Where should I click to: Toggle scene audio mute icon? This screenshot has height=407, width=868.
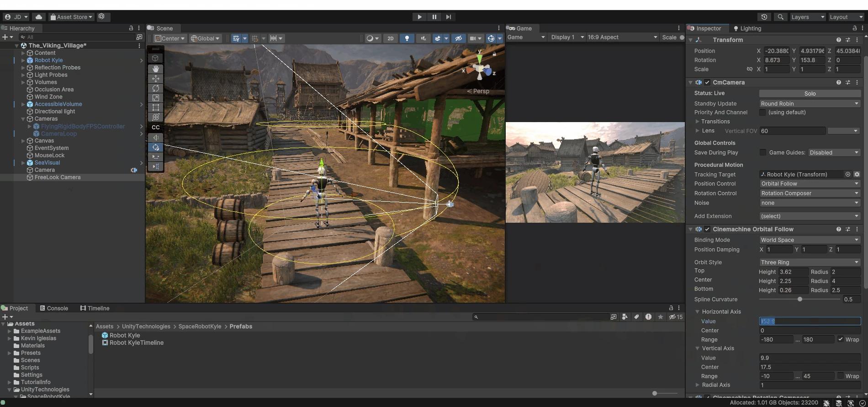423,38
